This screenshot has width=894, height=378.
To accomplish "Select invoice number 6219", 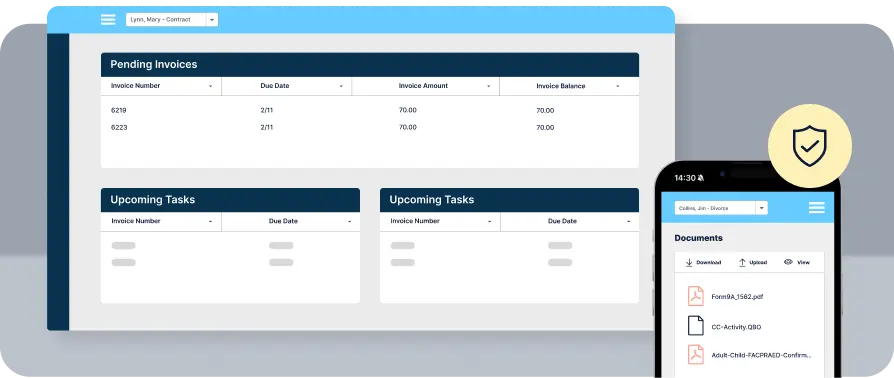I will [119, 110].
